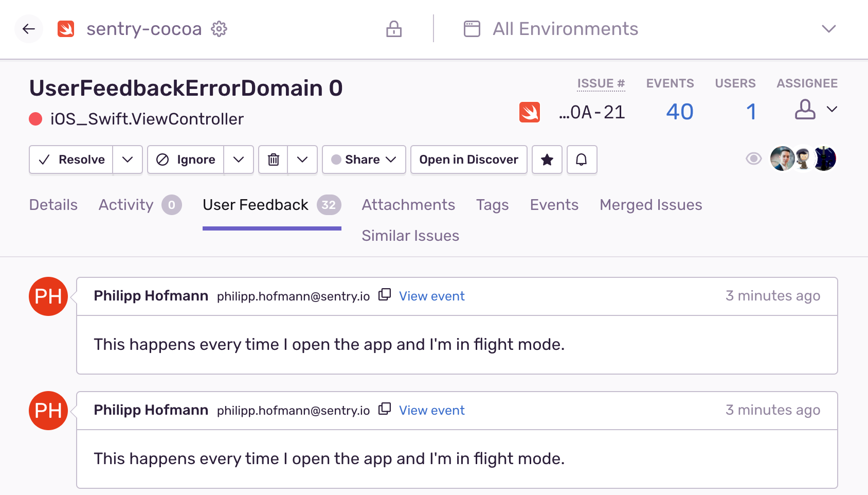The width and height of the screenshot is (868, 495).
Task: Switch to the Activity tab
Action: (x=140, y=205)
